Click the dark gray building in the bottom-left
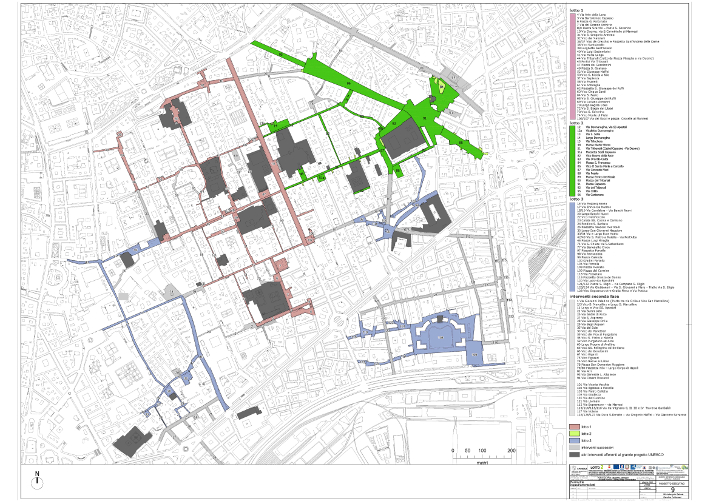 point(130,440)
